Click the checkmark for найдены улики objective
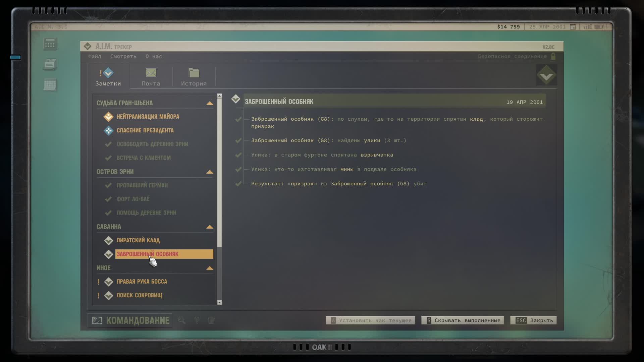644x362 pixels. pyautogui.click(x=238, y=140)
